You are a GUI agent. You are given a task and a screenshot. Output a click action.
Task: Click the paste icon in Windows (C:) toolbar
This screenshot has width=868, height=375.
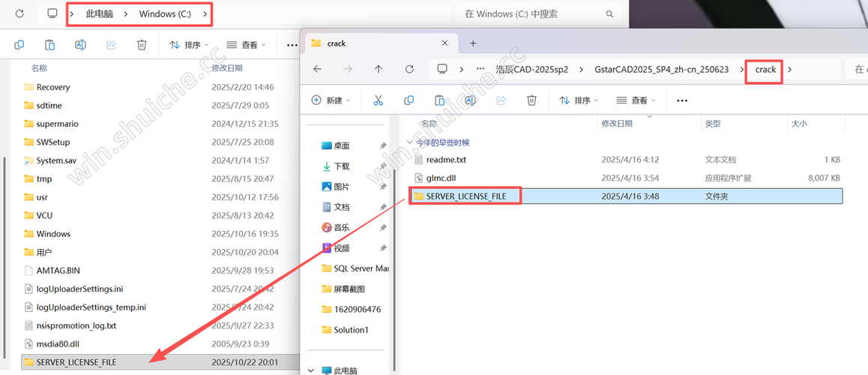[49, 45]
